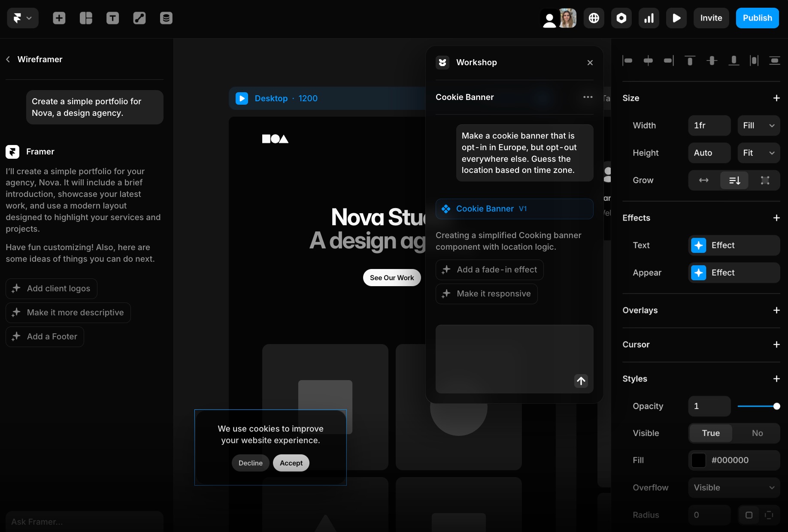Open the Cookie Banner V1 component
This screenshot has height=532, width=788.
coord(515,209)
